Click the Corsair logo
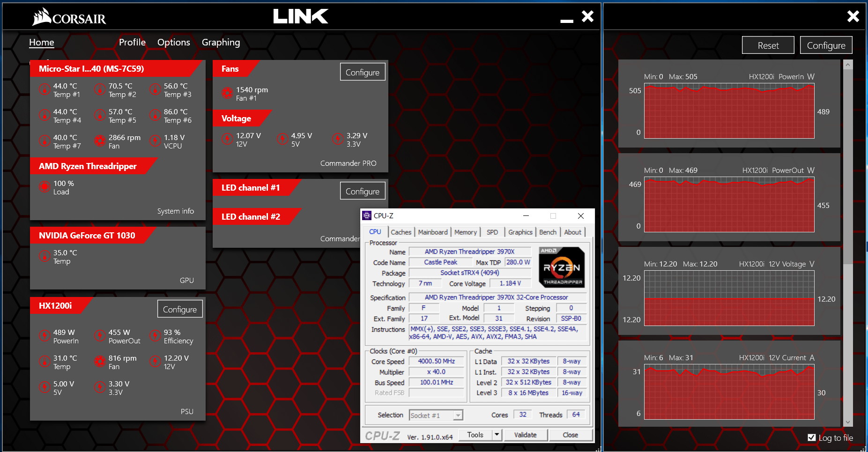 (69, 17)
